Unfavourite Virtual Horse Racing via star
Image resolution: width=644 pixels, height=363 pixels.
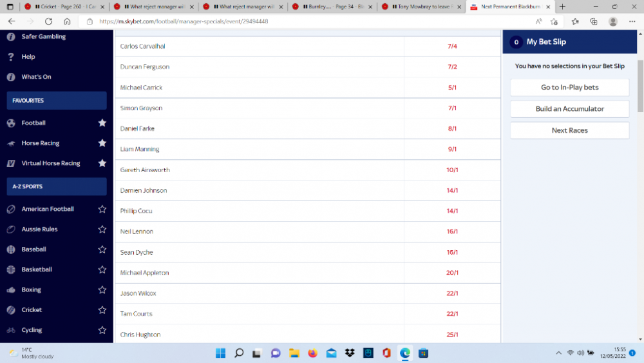point(102,162)
